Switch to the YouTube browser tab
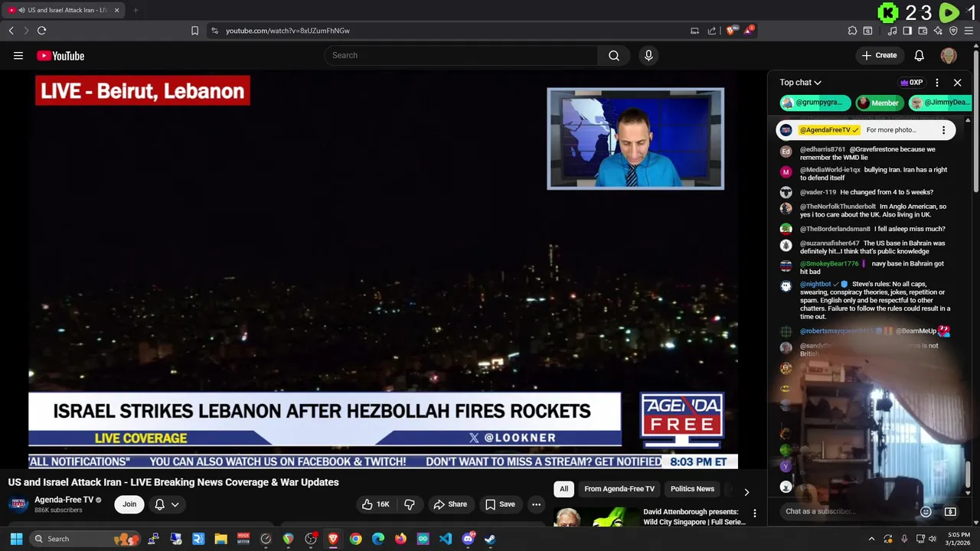The height and width of the screenshot is (551, 980). pos(63,10)
